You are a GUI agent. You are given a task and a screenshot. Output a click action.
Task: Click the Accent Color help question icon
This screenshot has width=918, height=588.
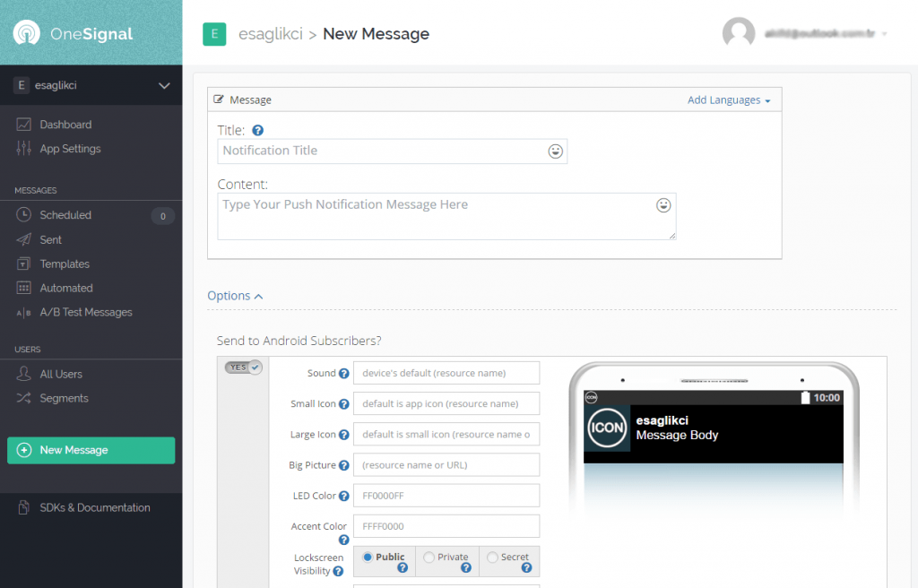point(343,540)
